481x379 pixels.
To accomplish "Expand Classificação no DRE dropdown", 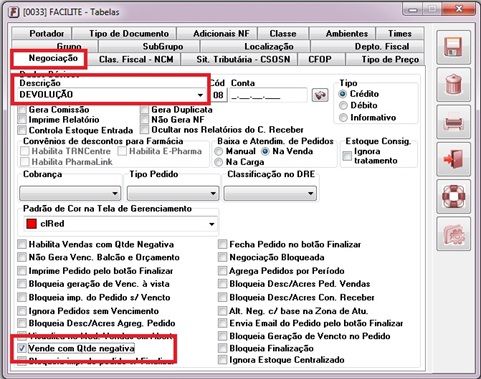I will (x=270, y=193).
